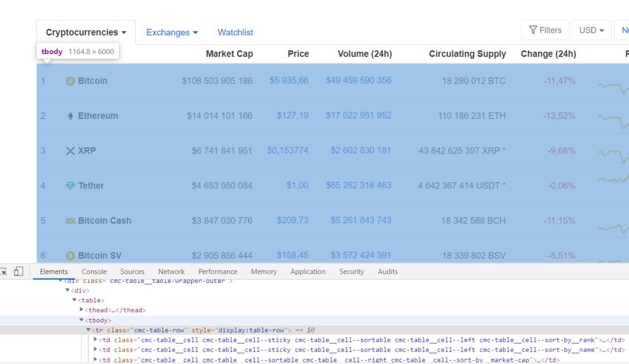Collapse the table node in DOM tree
Screen dimensions: 629x364
(75, 300)
